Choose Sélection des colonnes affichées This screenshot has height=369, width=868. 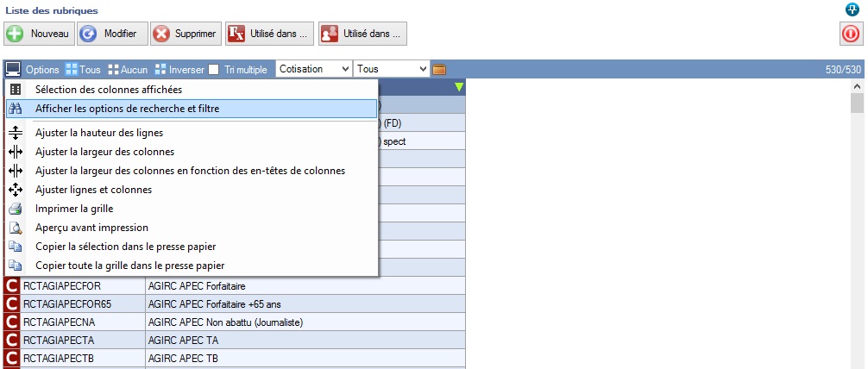point(109,89)
